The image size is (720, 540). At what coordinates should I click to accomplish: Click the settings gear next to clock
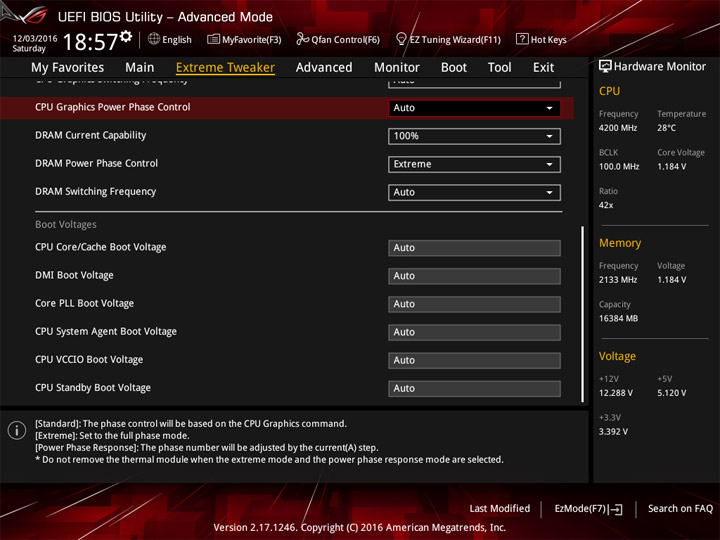point(125,36)
